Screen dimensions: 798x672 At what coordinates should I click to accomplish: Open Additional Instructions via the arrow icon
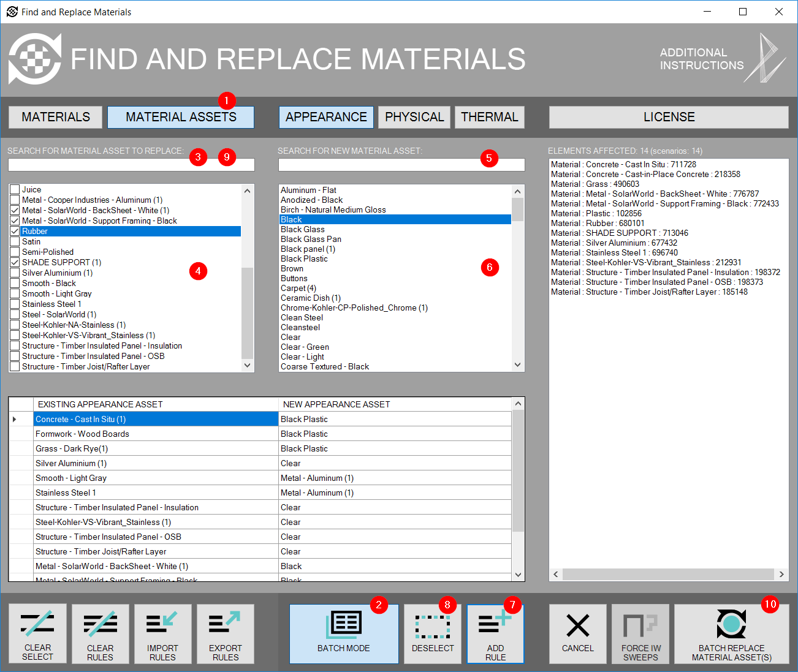[764, 58]
